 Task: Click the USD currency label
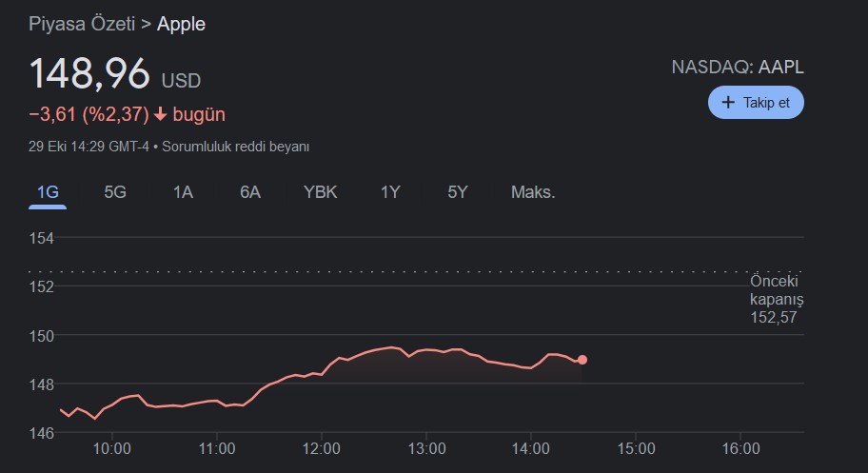coord(181,81)
